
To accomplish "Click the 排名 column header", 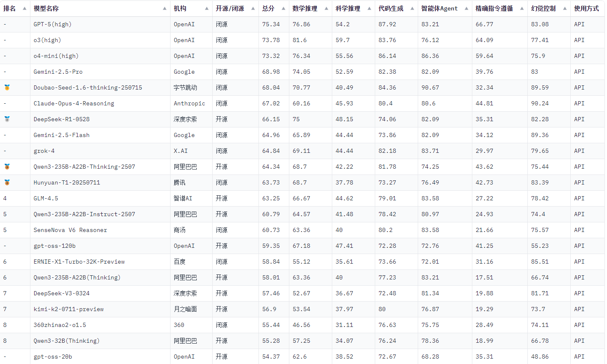I will [x=15, y=8].
